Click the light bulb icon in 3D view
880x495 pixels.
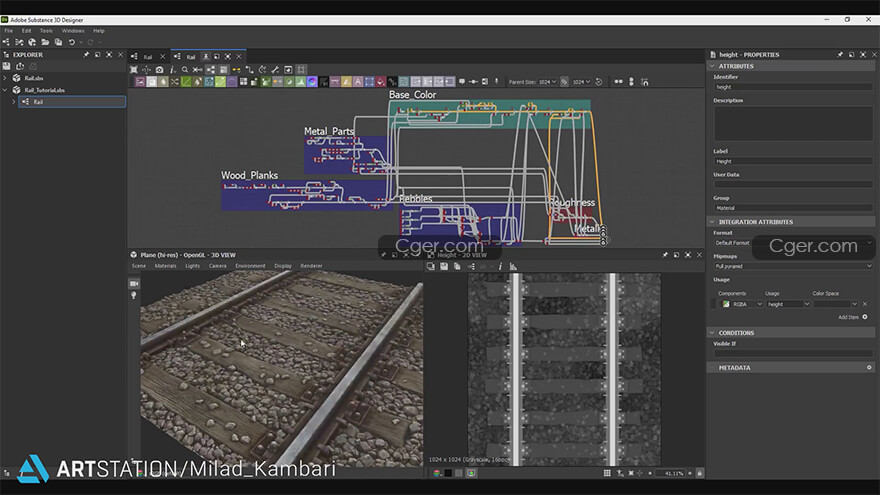point(134,296)
